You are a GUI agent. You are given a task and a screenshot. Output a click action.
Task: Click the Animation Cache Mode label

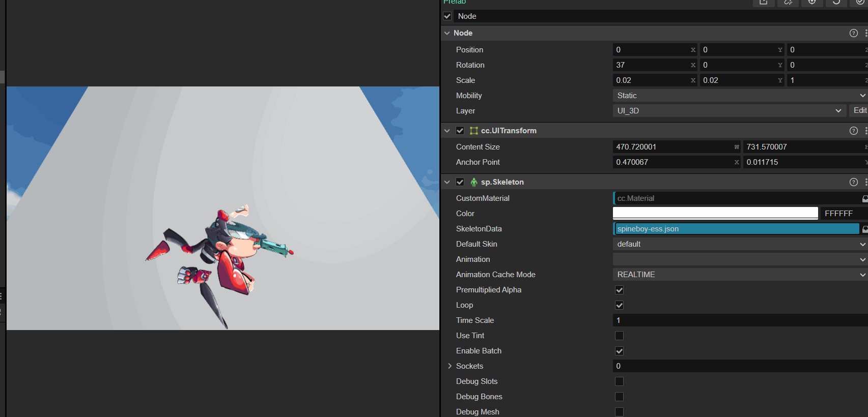click(495, 275)
